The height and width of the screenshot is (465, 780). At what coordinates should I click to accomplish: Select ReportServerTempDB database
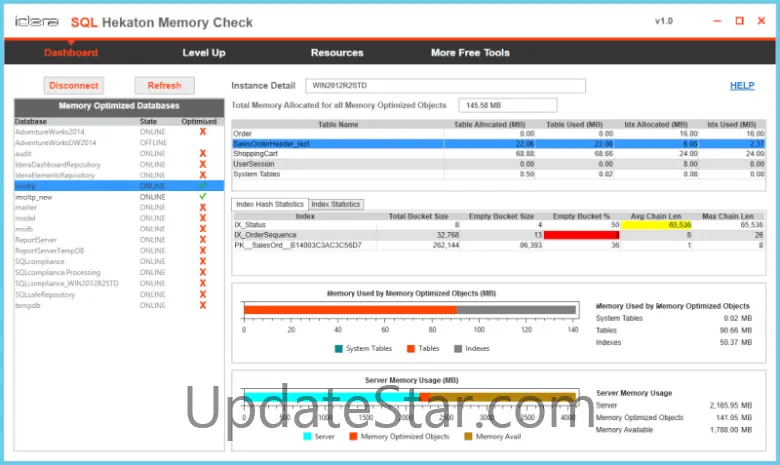pos(119,251)
